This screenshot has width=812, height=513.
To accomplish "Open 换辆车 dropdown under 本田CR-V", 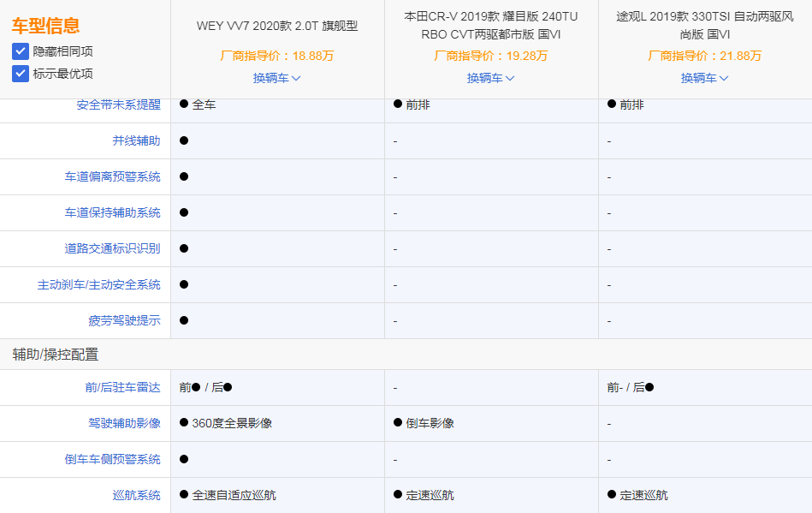I will click(490, 78).
